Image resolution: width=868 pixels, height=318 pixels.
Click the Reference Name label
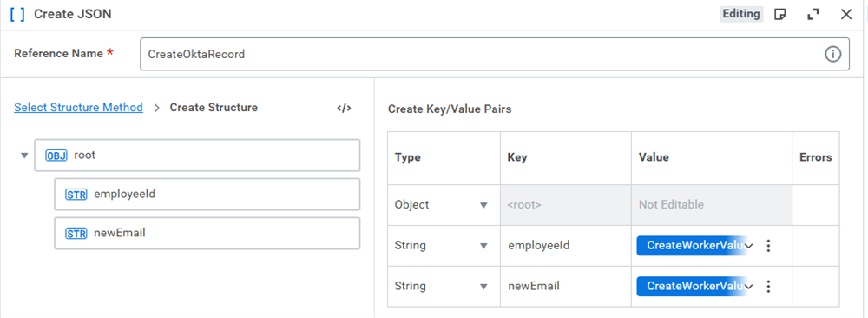[x=59, y=54]
